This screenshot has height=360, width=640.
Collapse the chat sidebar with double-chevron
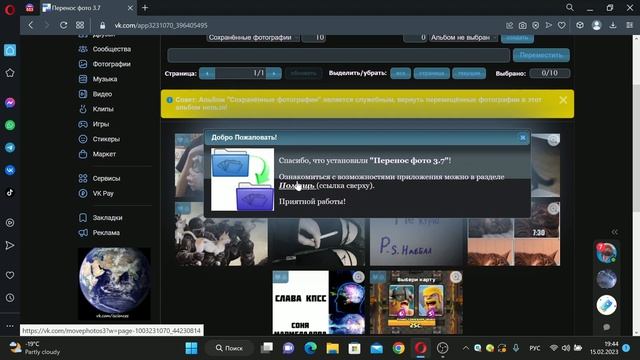pos(615,232)
